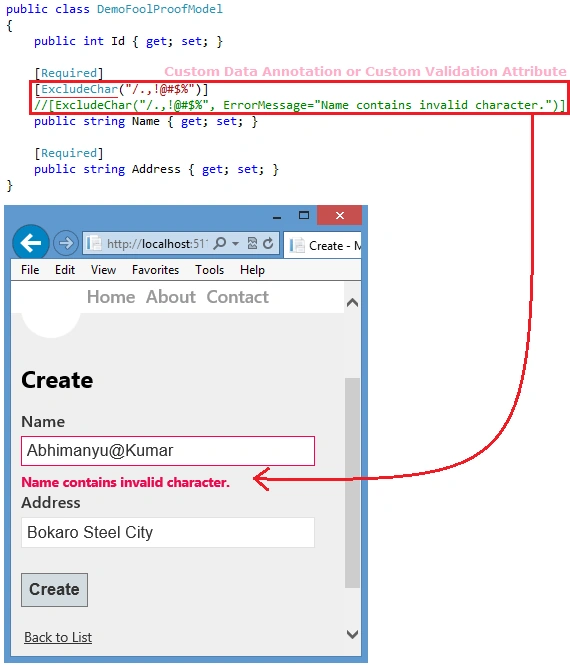
Task: Follow the Back to List link
Action: coord(58,638)
